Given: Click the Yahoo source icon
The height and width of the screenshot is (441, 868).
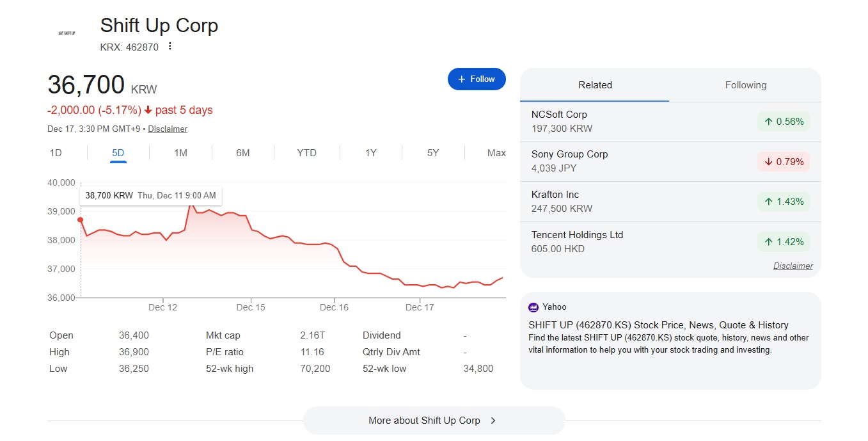Looking at the screenshot, I should pyautogui.click(x=533, y=307).
